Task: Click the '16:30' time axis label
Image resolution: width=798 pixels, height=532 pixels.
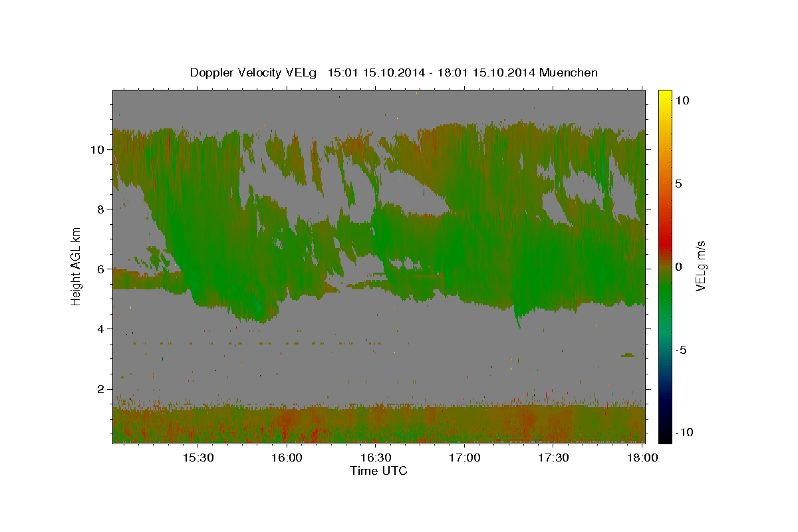Action: coord(376,458)
